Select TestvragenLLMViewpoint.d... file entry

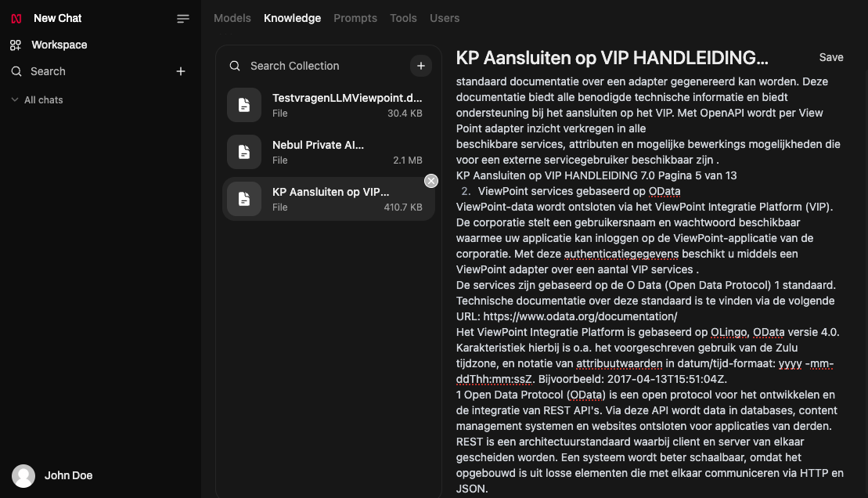tap(329, 105)
